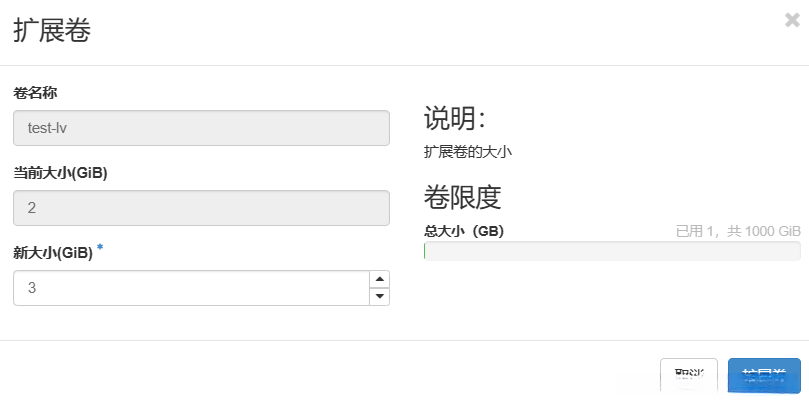Click the 扩展卷的大小 description text
Screen dimensions: 809x405
468,152
